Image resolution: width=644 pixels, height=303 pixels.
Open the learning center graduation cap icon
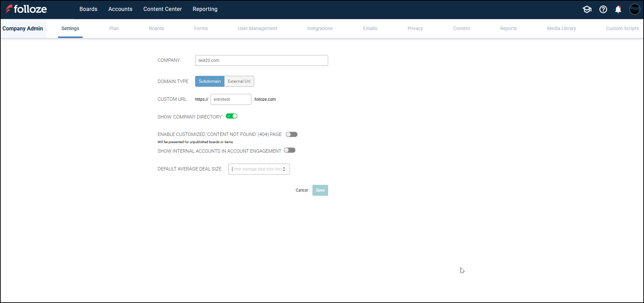pyautogui.click(x=587, y=10)
